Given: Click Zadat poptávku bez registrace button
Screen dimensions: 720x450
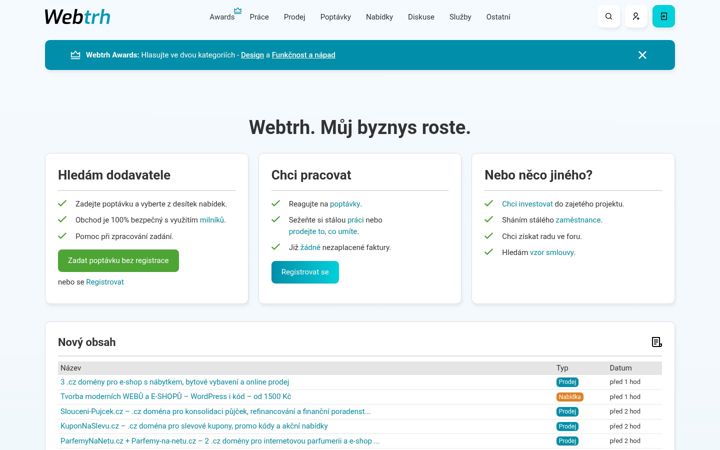Looking at the screenshot, I should tap(118, 261).
